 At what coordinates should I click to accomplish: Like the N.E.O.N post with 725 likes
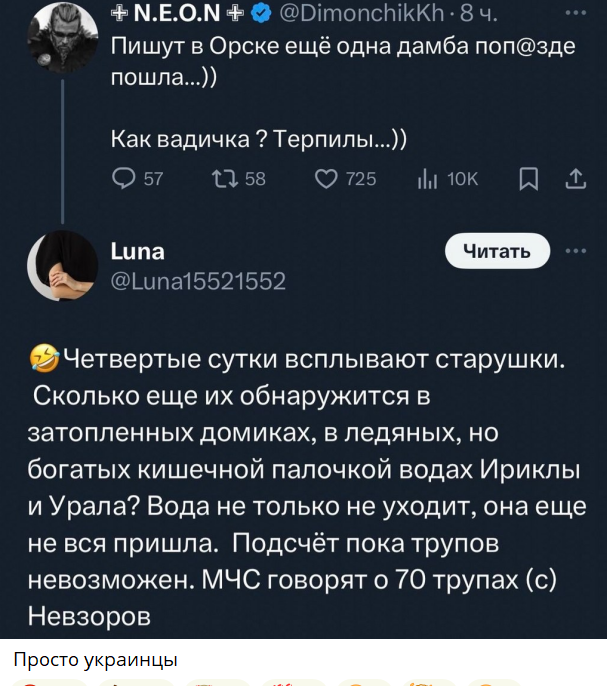pyautogui.click(x=326, y=178)
